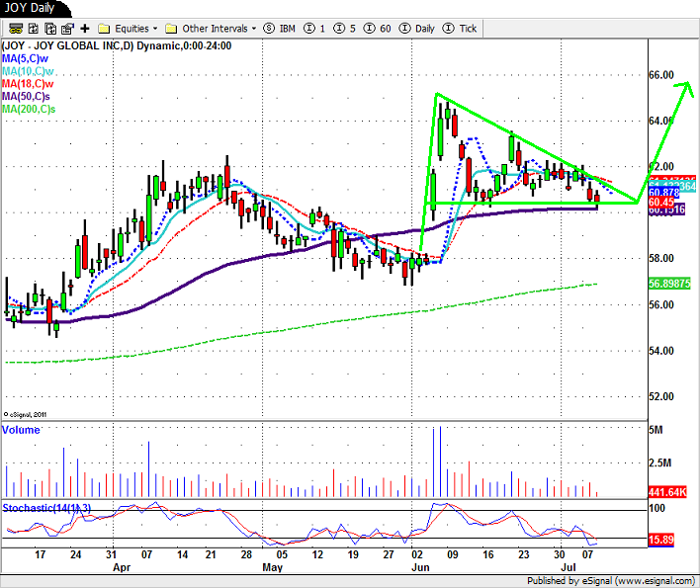Open the Equities folder dropdown
The width and height of the screenshot is (700, 588).
pyautogui.click(x=128, y=29)
